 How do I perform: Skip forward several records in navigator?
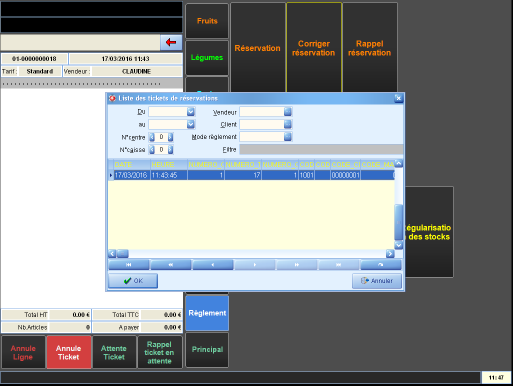(297, 265)
